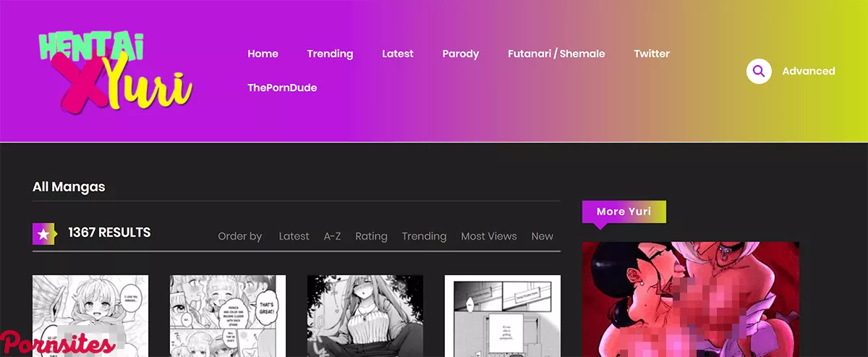868x357 pixels.
Task: Go to Trending in the top navigation
Action: pos(330,54)
